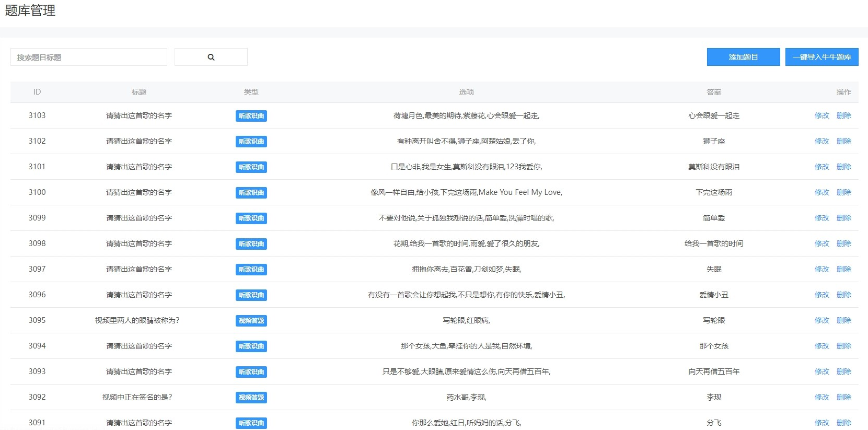This screenshot has width=868, height=430.
Task: Click 修改 in row 3095
Action: coord(821,320)
